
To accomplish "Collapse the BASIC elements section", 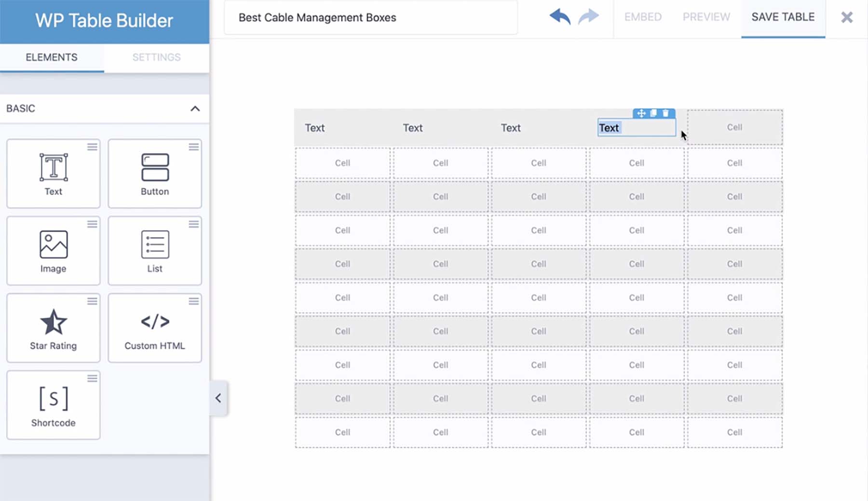I will (195, 108).
